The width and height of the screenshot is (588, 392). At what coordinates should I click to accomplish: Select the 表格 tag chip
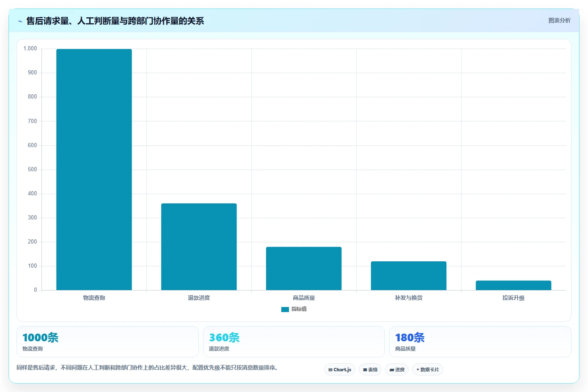(370, 370)
